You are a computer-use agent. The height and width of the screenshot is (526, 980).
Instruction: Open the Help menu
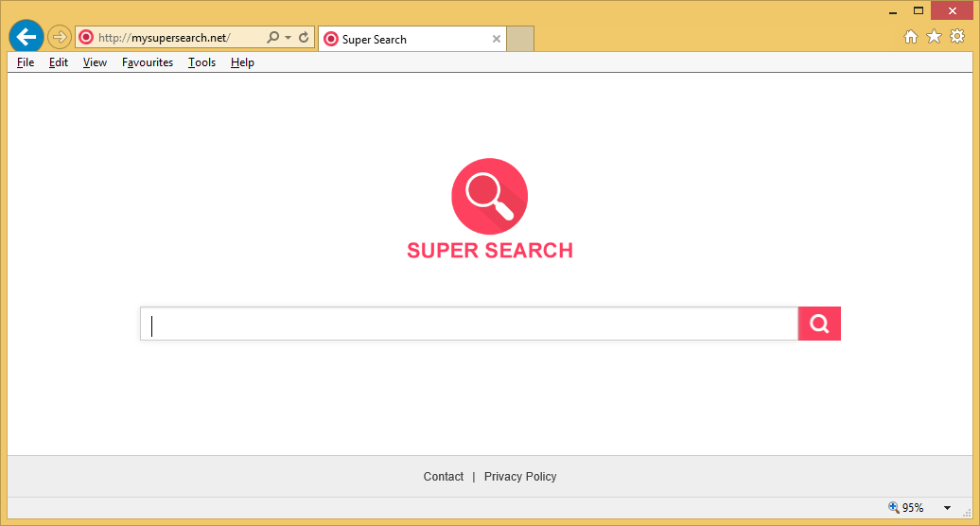tap(242, 62)
